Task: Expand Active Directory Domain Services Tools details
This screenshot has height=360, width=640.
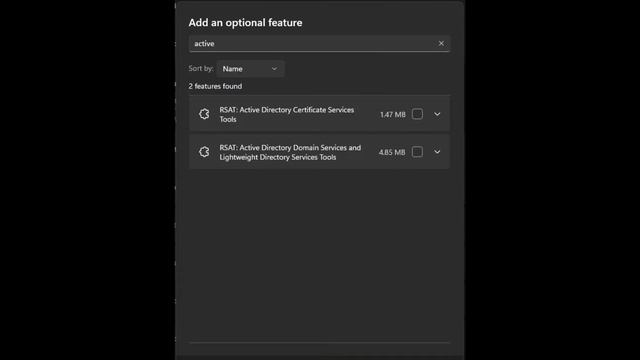Action: pos(437,152)
